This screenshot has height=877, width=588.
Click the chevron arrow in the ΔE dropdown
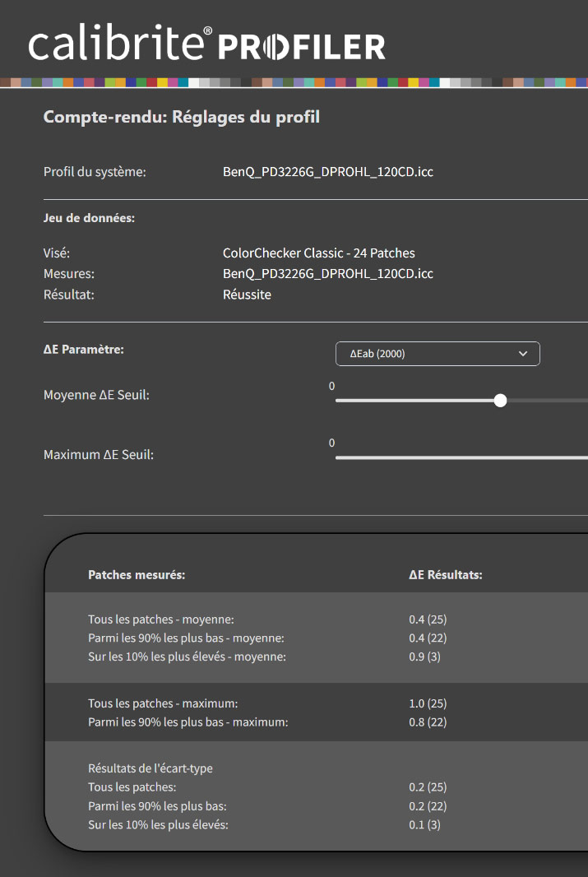click(x=523, y=354)
